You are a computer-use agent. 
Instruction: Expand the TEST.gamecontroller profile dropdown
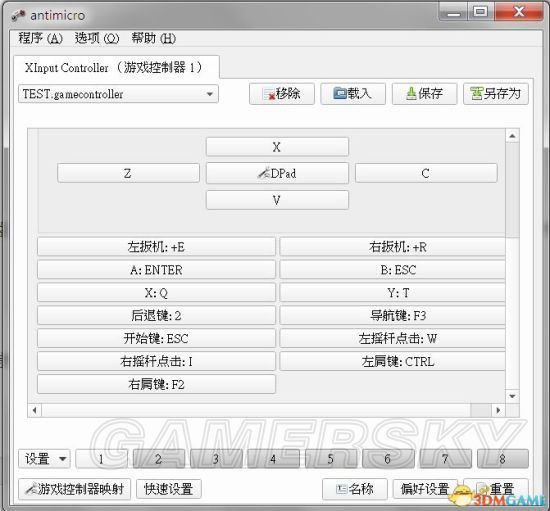pyautogui.click(x=118, y=94)
